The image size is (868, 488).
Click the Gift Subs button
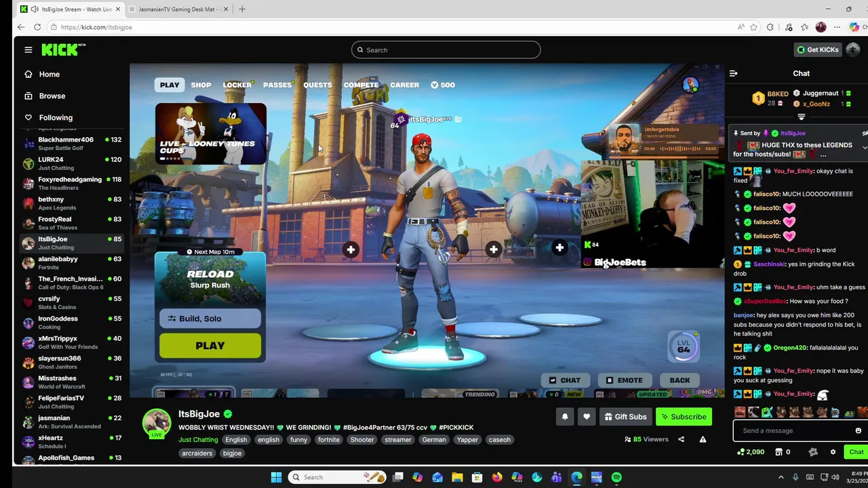tap(625, 417)
